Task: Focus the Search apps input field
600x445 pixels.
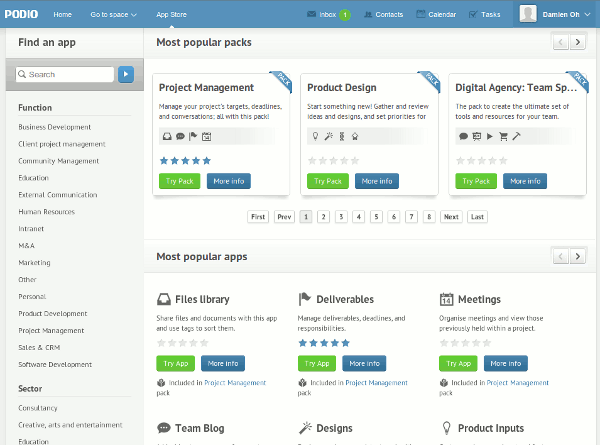Action: (69, 74)
